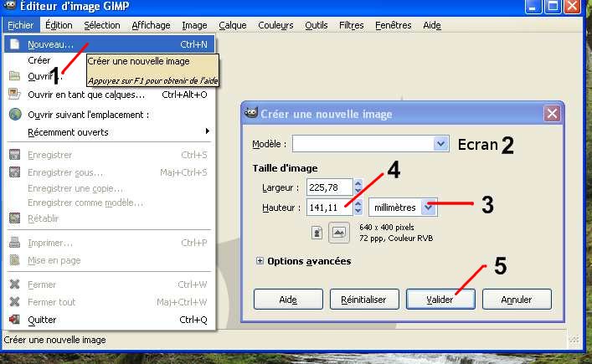Click the Ouvrir folder icon
Image resolution: width=592 pixels, height=364 pixels.
14,75
